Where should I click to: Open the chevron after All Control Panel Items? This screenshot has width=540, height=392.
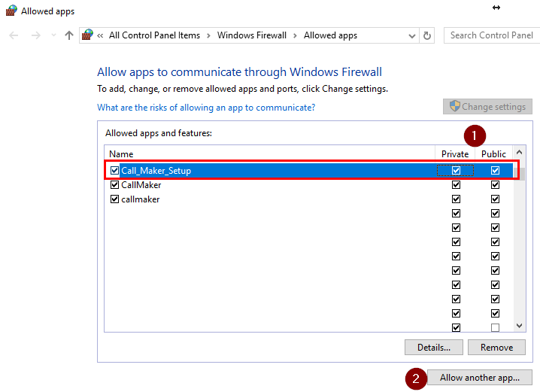(x=208, y=35)
